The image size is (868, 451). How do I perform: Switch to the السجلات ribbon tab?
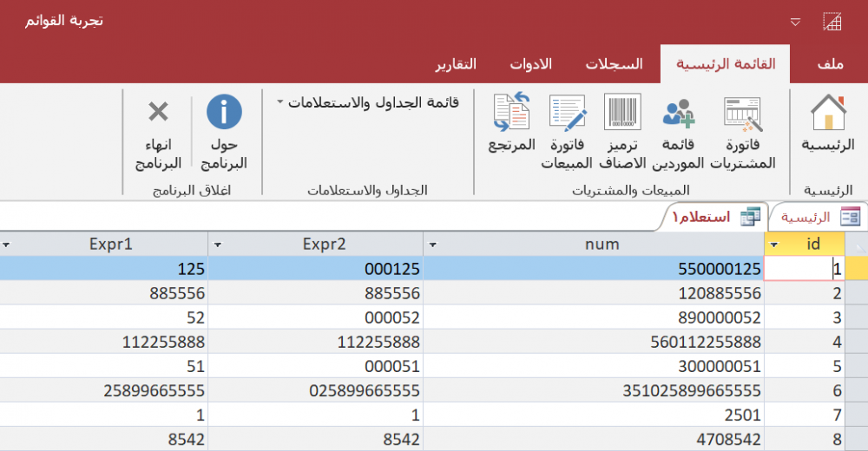click(613, 65)
